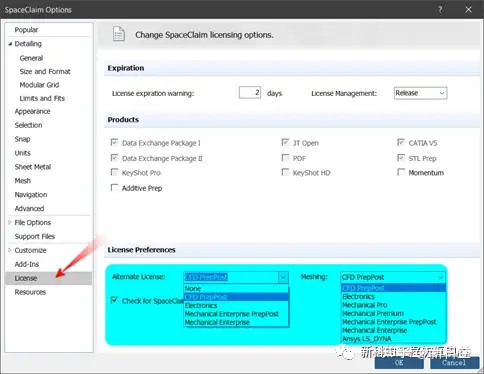Image resolution: width=484 pixels, height=374 pixels.
Task: Choose Ansys LS_DYNA in Meshing list
Action: (x=393, y=339)
